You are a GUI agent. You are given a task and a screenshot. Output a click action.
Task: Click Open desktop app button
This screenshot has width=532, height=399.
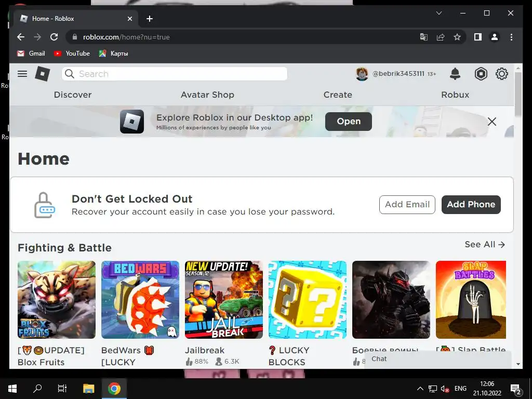pos(349,122)
